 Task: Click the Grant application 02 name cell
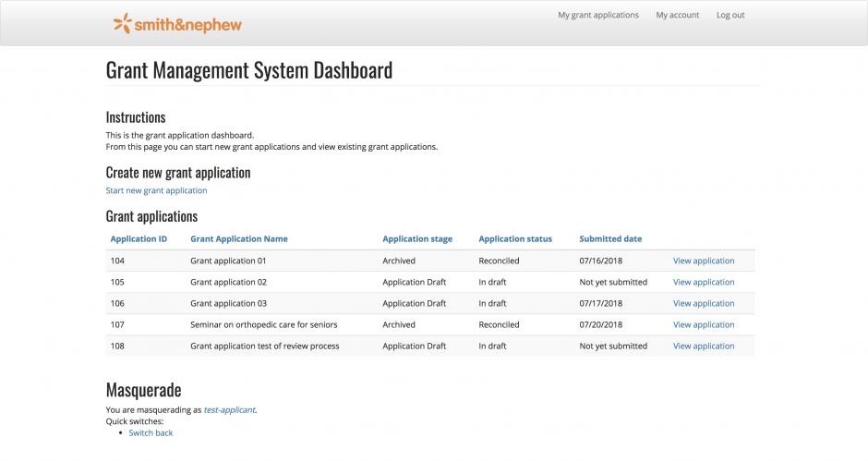228,282
